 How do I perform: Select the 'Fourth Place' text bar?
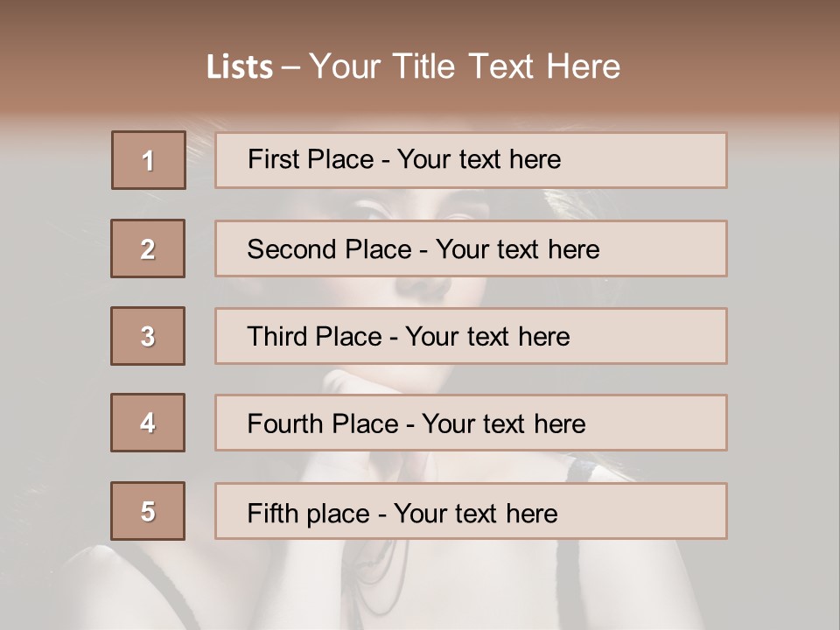pyautogui.click(x=471, y=423)
